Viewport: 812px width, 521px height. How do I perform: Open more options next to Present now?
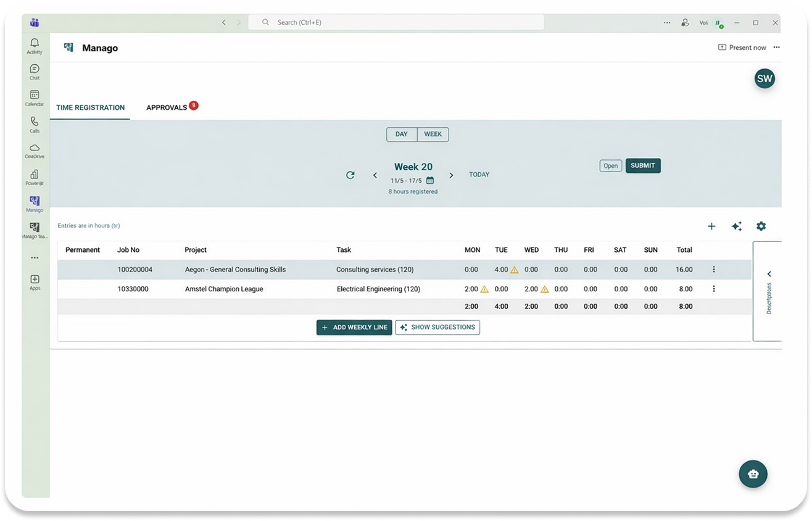coord(777,48)
